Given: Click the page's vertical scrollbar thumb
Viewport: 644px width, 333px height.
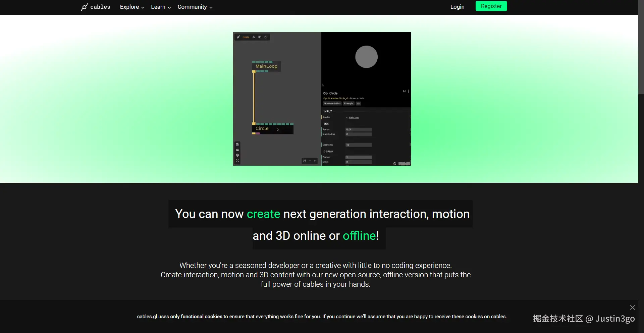Looking at the screenshot, I should (x=641, y=47).
